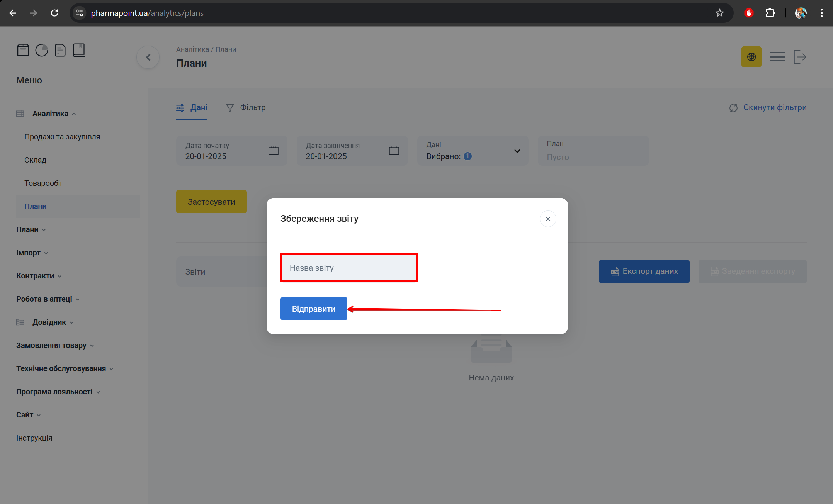833x504 pixels.
Task: Bookmark page with star icon
Action: pos(719,13)
